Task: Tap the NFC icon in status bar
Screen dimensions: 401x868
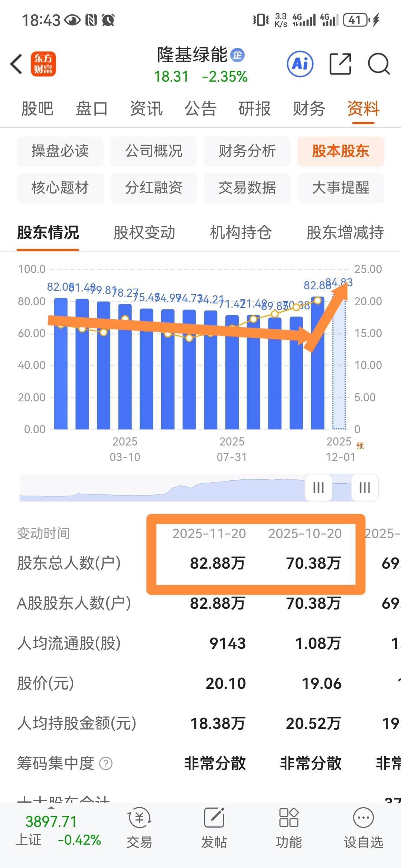Action: (x=91, y=20)
